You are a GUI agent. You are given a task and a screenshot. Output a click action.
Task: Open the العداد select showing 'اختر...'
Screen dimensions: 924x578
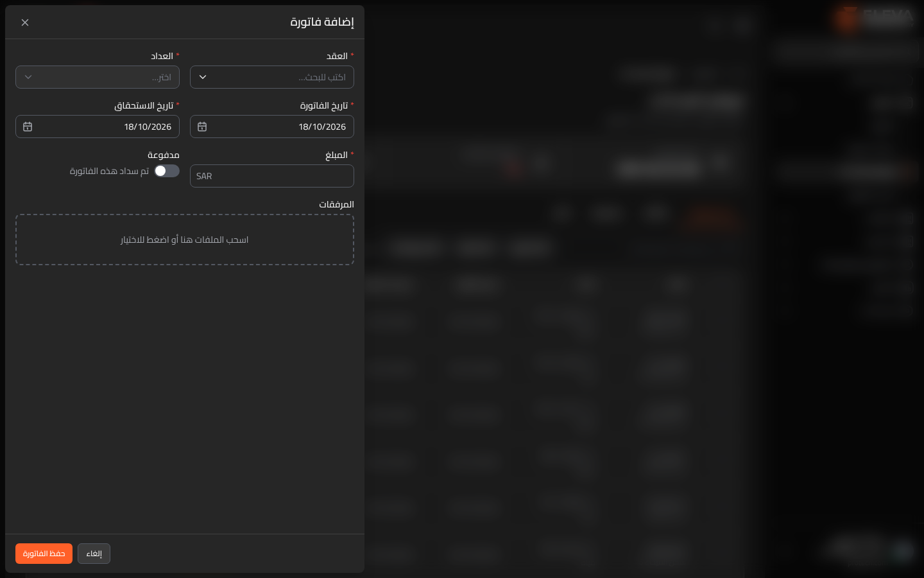[x=98, y=77]
